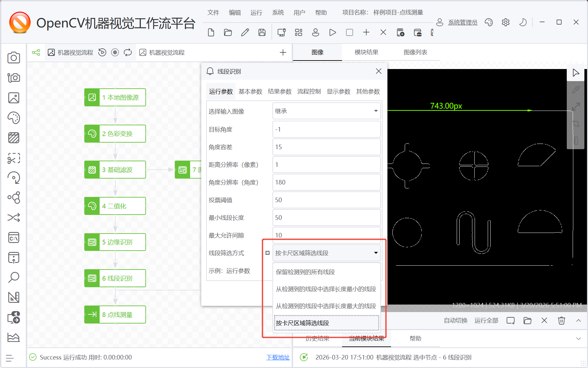Click the new file icon in toolbar
Screen dimensions: 588x368
[211, 32]
